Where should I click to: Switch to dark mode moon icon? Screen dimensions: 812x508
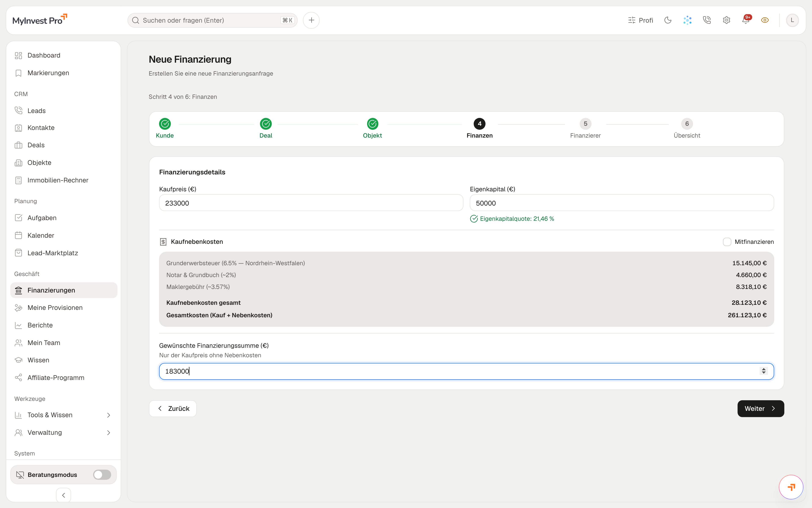pyautogui.click(x=668, y=21)
